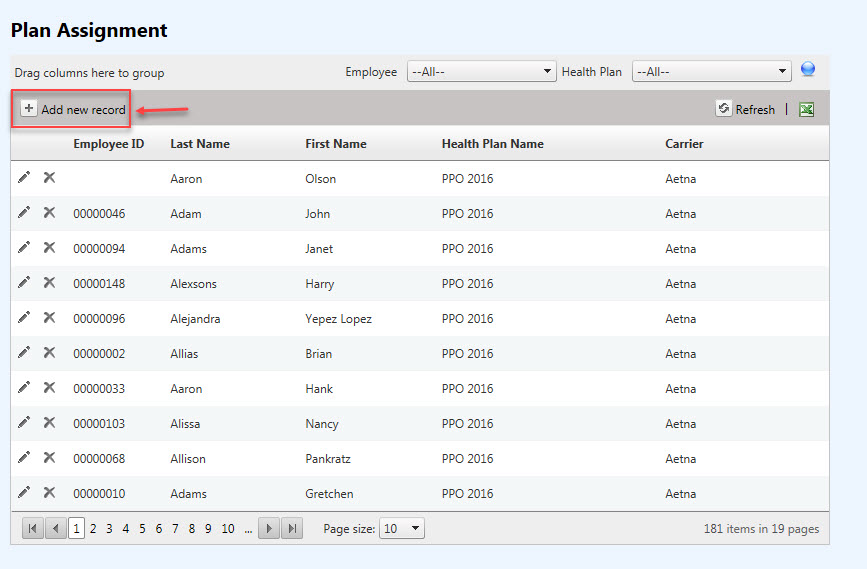Go to first page of results

33,528
